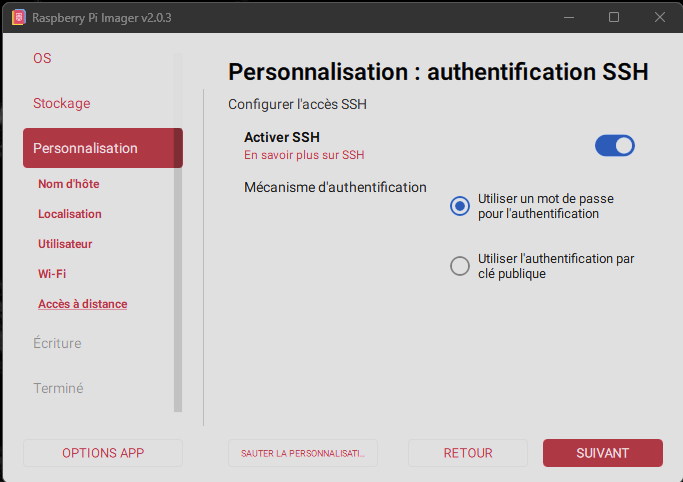
Task: Select password authentication radio button
Action: point(460,206)
